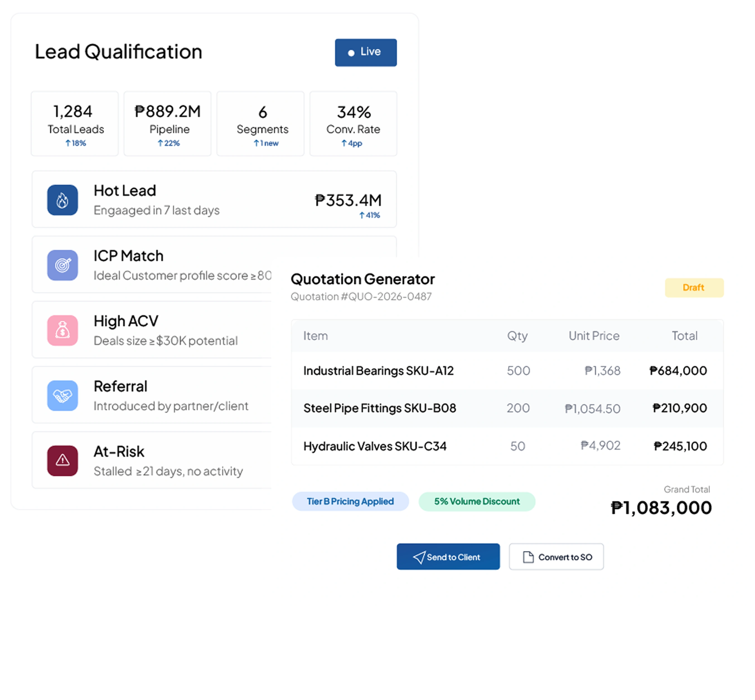755x700 pixels.
Task: Click unit price ₱4,902
Action: tap(600, 446)
